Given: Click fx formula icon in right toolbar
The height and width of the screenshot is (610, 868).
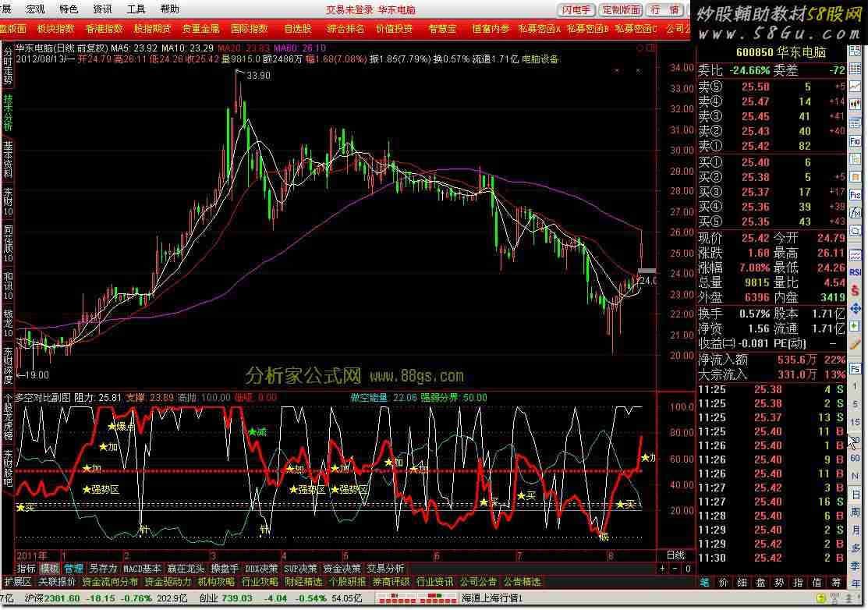Looking at the screenshot, I should (856, 212).
